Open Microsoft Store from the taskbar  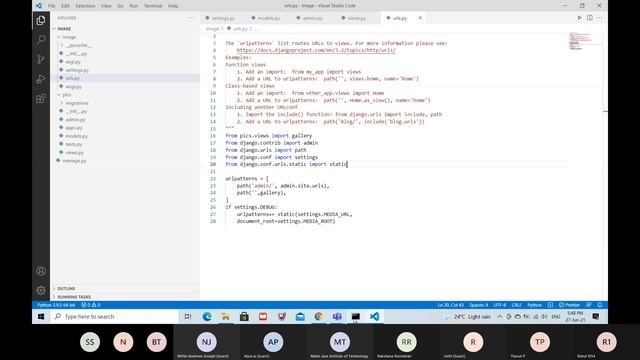244,316
